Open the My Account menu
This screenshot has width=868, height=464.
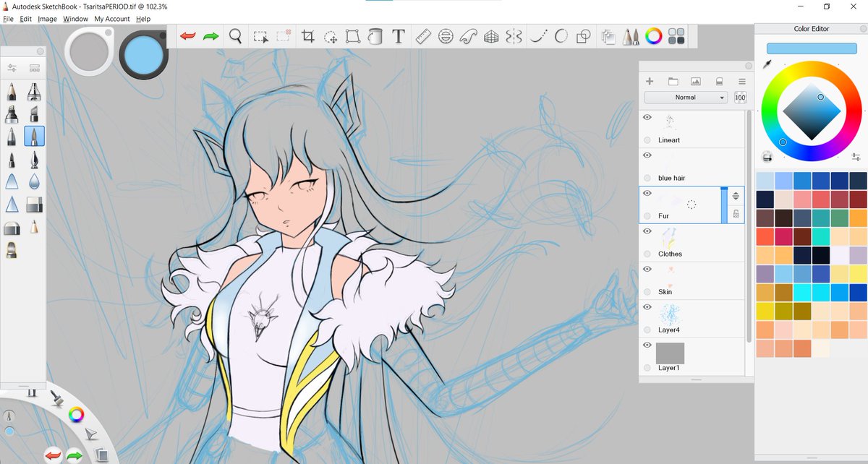tap(112, 19)
